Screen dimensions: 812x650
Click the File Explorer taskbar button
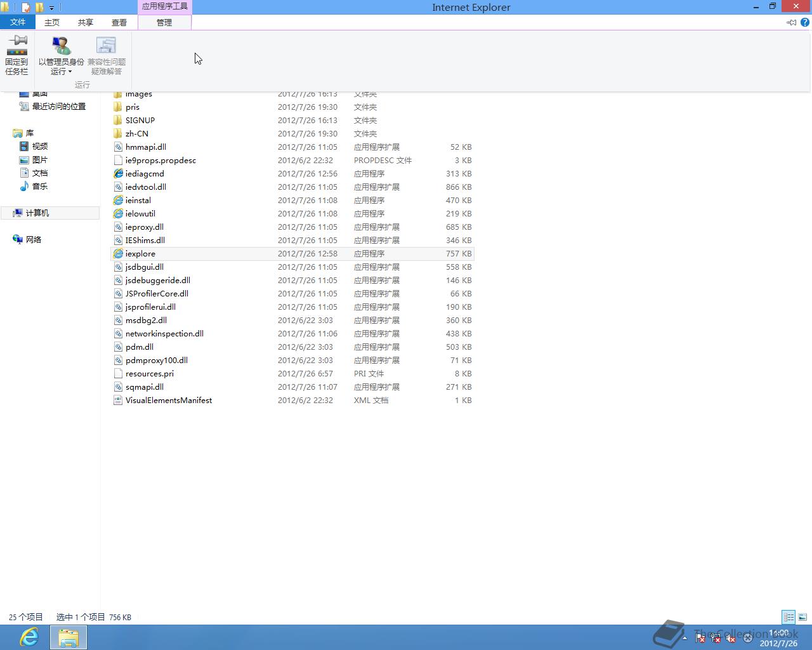68,637
